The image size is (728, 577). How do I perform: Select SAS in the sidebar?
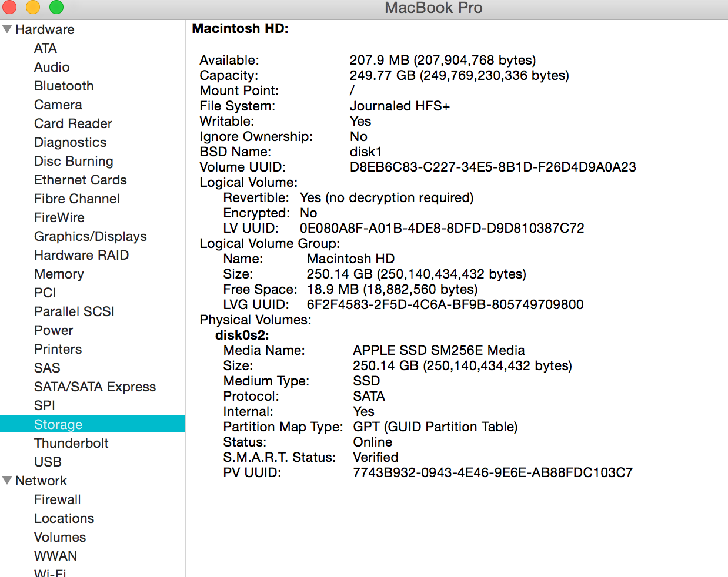tap(47, 368)
